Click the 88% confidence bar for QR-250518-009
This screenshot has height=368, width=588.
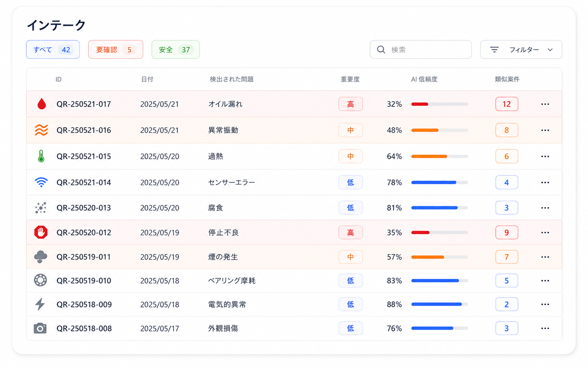pyautogui.click(x=439, y=304)
